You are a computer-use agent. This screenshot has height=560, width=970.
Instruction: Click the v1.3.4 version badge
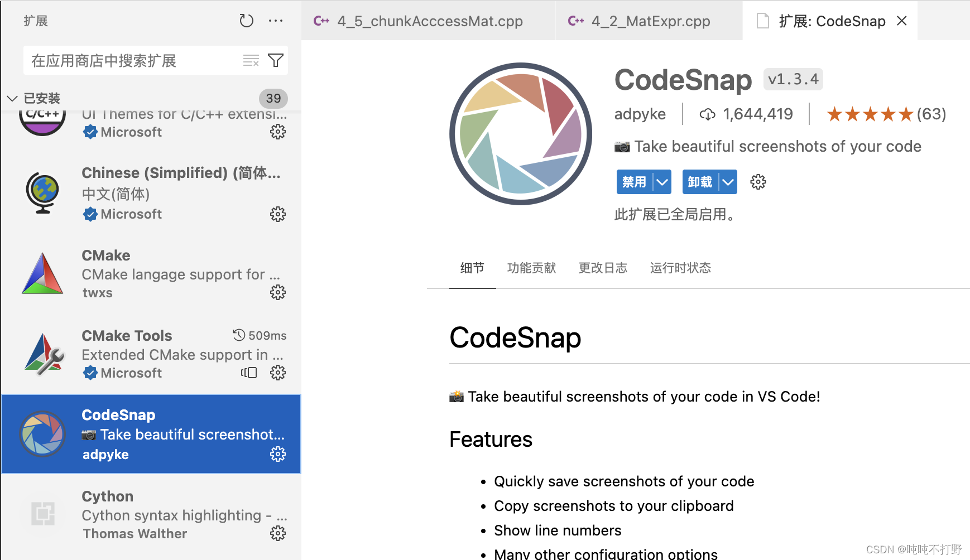793,79
